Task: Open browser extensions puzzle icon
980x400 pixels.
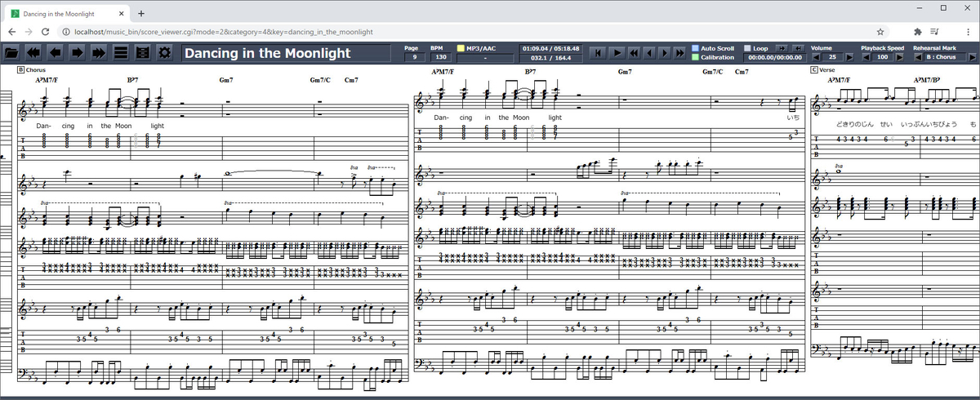Action: pyautogui.click(x=918, y=32)
